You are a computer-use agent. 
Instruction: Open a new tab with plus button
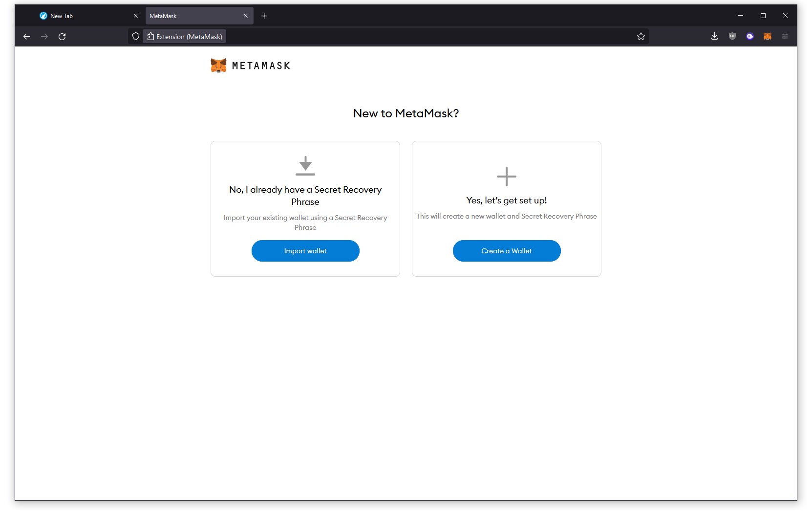[264, 16]
